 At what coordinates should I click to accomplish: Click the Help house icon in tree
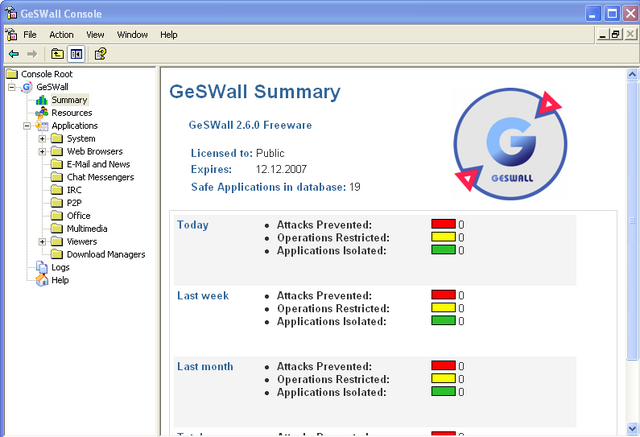coord(42,280)
